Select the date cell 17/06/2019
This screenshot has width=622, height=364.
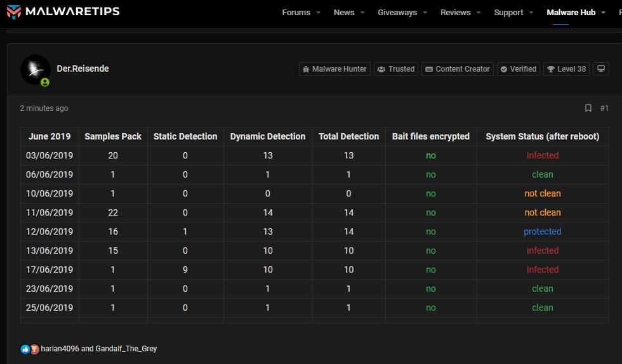point(50,270)
